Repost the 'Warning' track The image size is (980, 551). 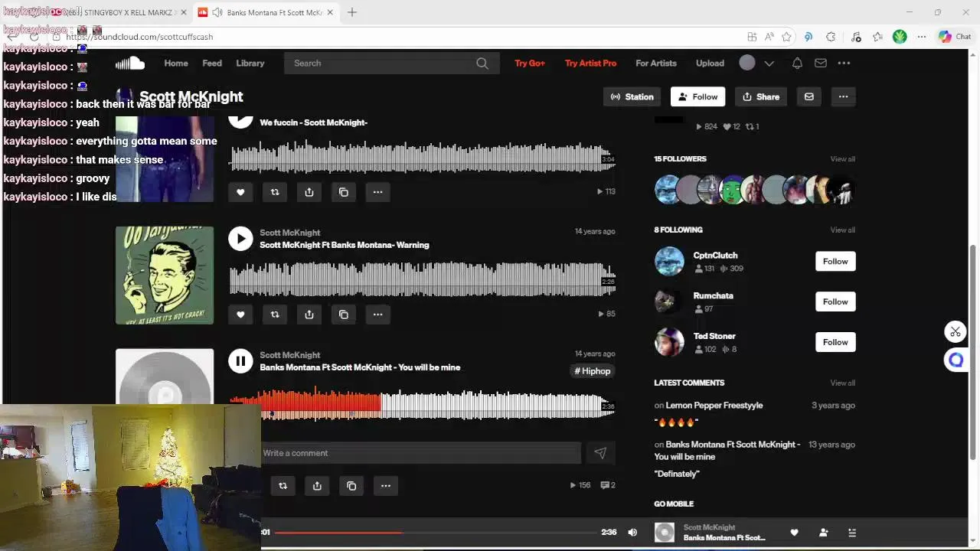tap(275, 315)
